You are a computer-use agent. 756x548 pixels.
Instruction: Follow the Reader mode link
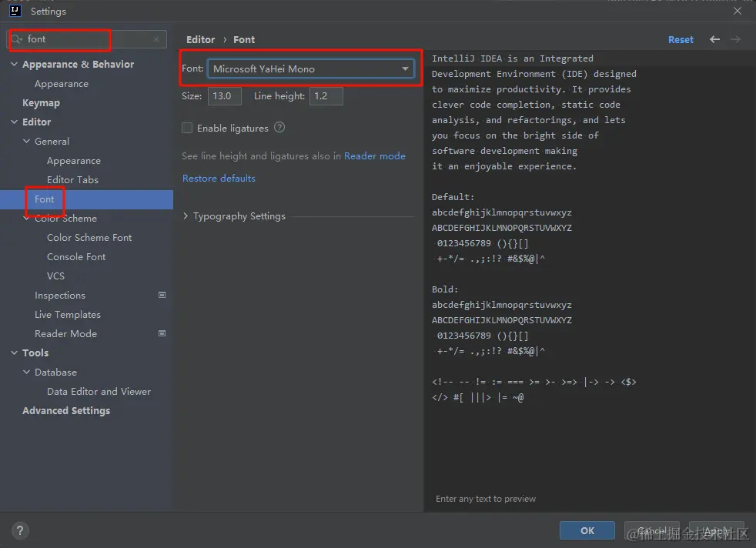point(375,155)
